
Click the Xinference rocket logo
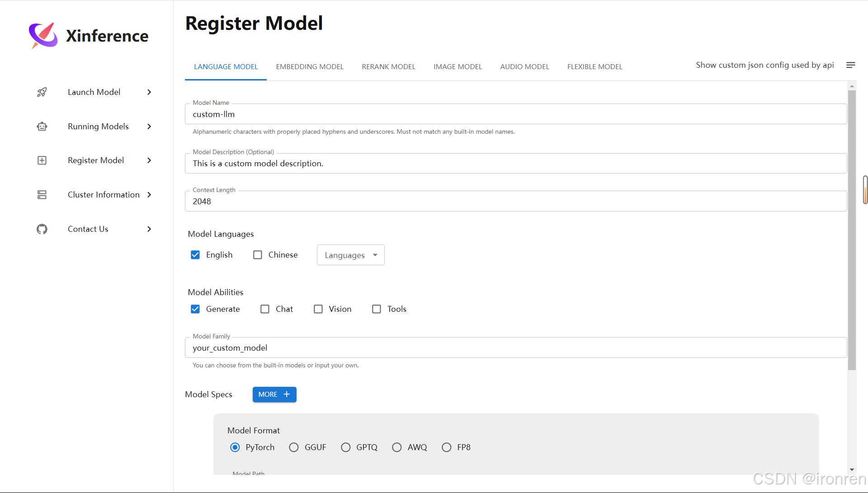[43, 35]
